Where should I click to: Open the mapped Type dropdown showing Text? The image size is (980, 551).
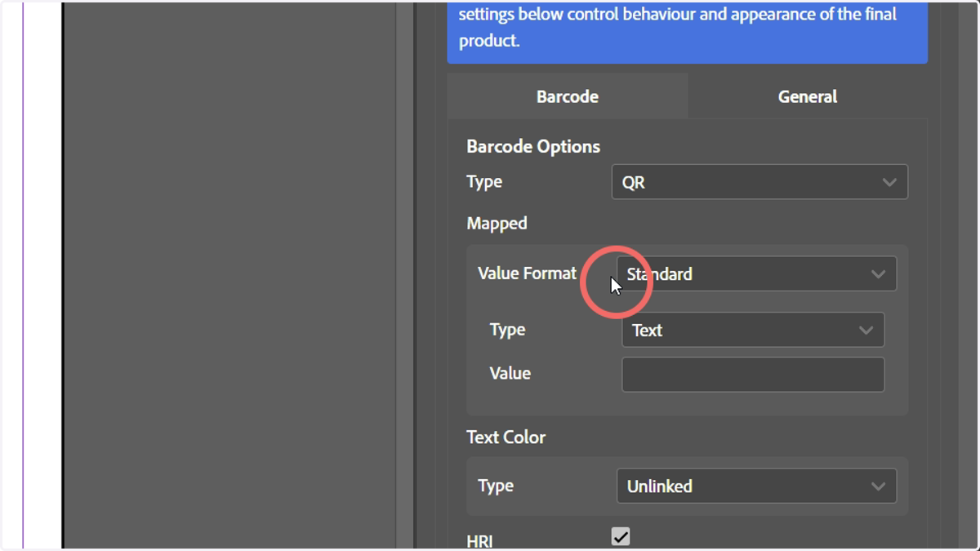click(753, 330)
